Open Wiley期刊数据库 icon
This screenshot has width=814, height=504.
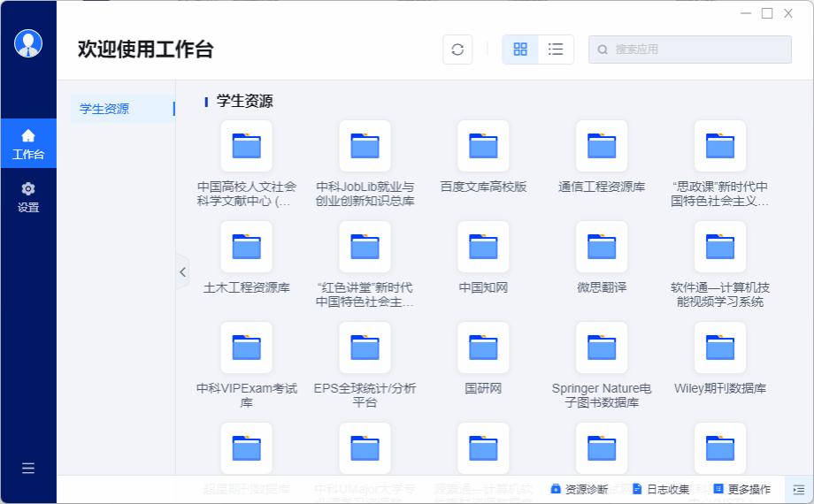point(720,347)
